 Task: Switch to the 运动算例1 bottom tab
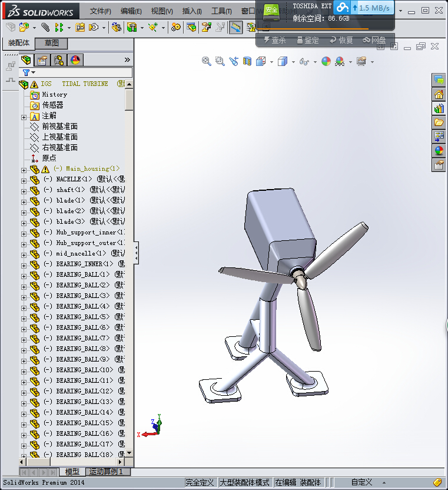tap(106, 472)
